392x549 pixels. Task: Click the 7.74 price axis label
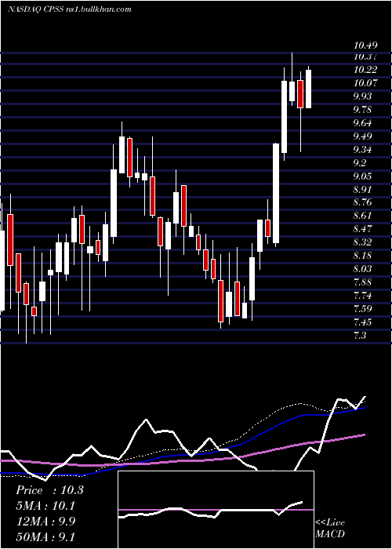click(x=364, y=296)
